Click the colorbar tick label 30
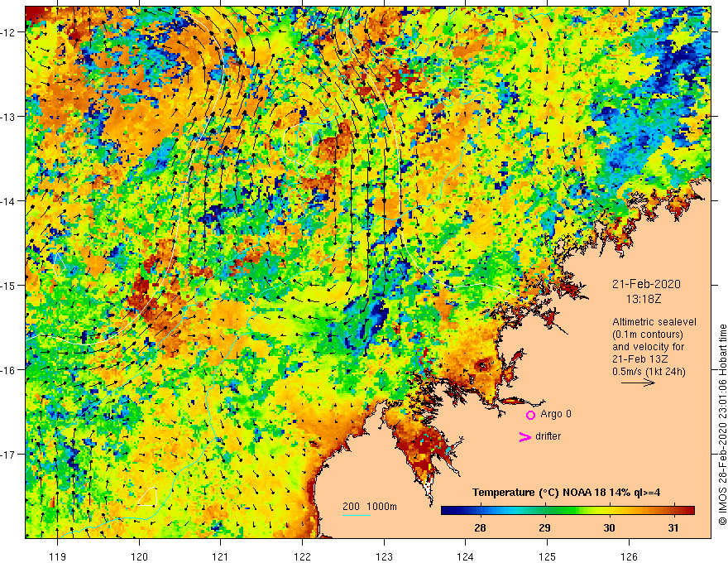Screen dimensions: 728x563 pyautogui.click(x=609, y=527)
